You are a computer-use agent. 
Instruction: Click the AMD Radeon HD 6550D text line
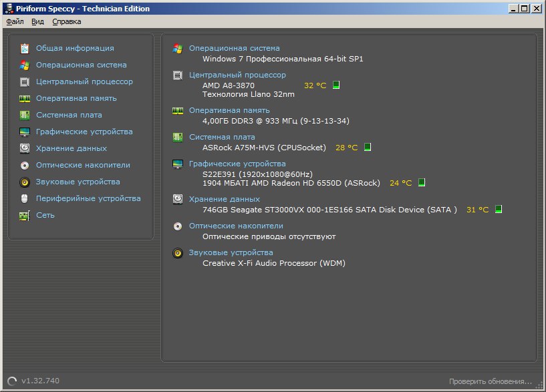[x=291, y=183]
